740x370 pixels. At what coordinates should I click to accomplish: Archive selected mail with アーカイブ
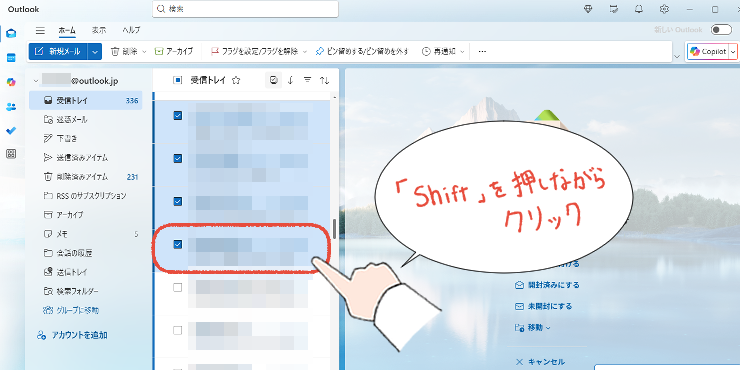[174, 51]
